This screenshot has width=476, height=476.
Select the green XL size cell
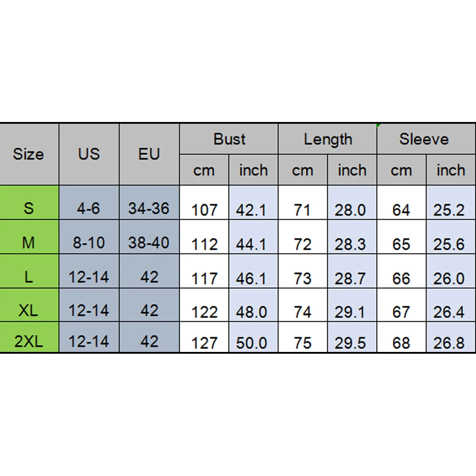(x=29, y=305)
